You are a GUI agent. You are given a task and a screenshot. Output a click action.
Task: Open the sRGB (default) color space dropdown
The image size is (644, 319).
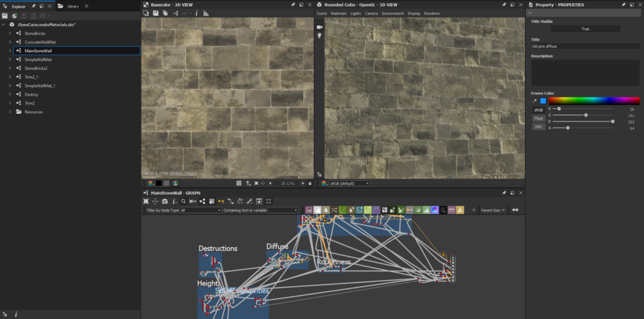(x=349, y=183)
